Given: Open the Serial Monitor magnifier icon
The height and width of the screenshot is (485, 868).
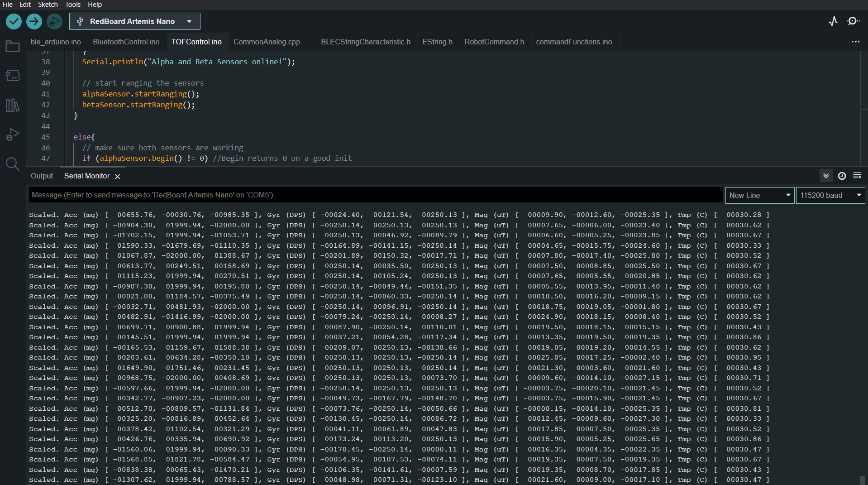Looking at the screenshot, I should pyautogui.click(x=853, y=21).
